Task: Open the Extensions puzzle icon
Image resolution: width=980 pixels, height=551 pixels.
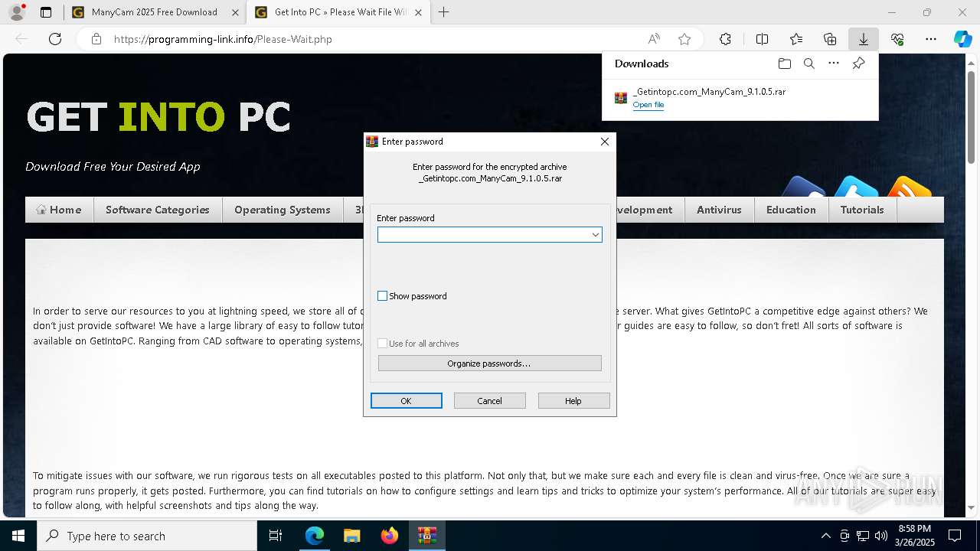Action: point(725,39)
